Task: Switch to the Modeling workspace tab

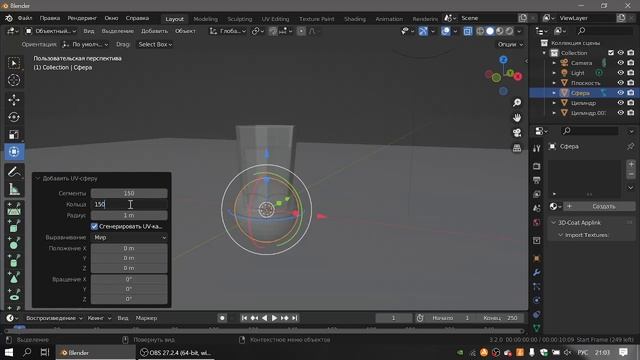Action: (205, 19)
